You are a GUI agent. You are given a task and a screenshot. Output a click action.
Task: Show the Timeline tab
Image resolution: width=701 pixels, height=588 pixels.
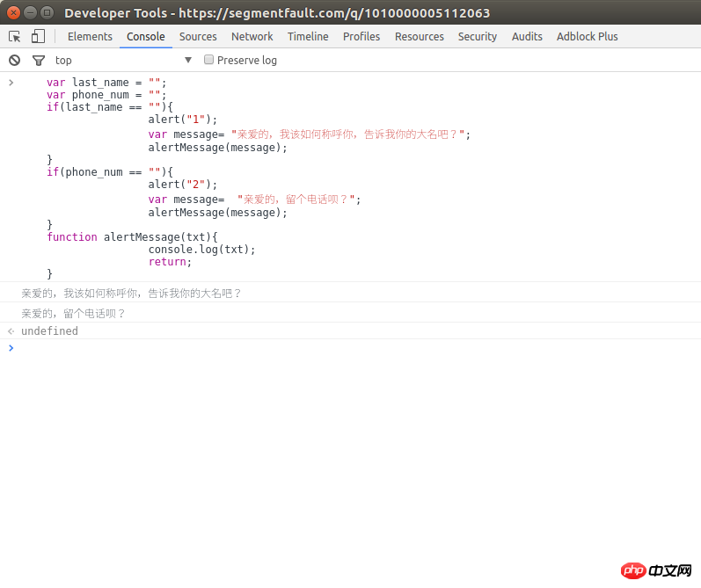(308, 36)
